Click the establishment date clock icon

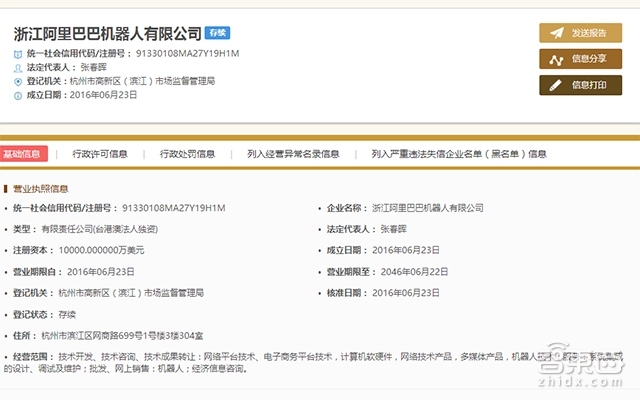click(18, 96)
